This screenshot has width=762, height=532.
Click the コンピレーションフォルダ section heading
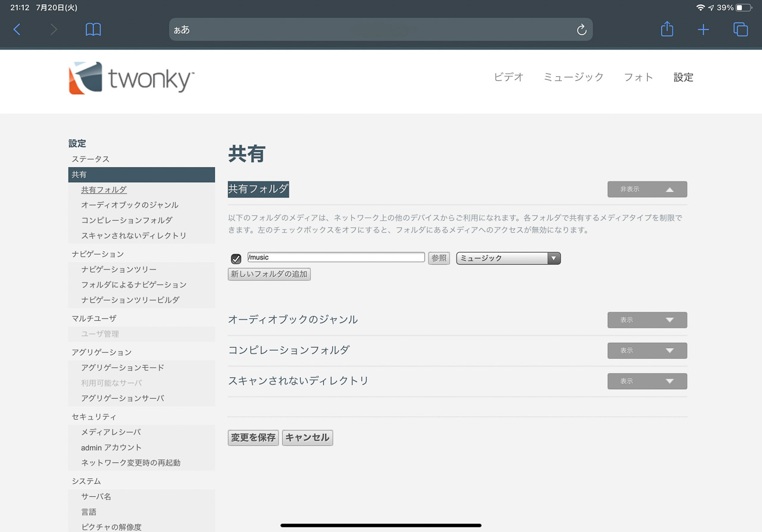[289, 350]
